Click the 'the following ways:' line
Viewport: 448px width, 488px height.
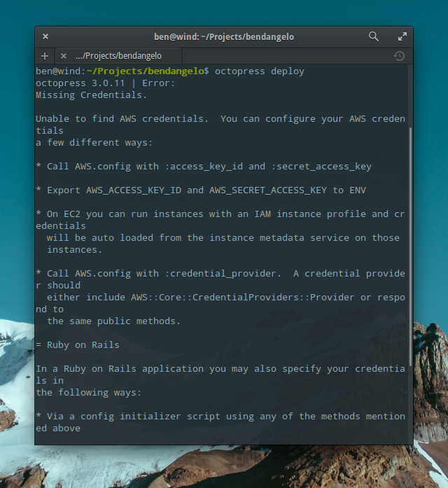tap(89, 393)
